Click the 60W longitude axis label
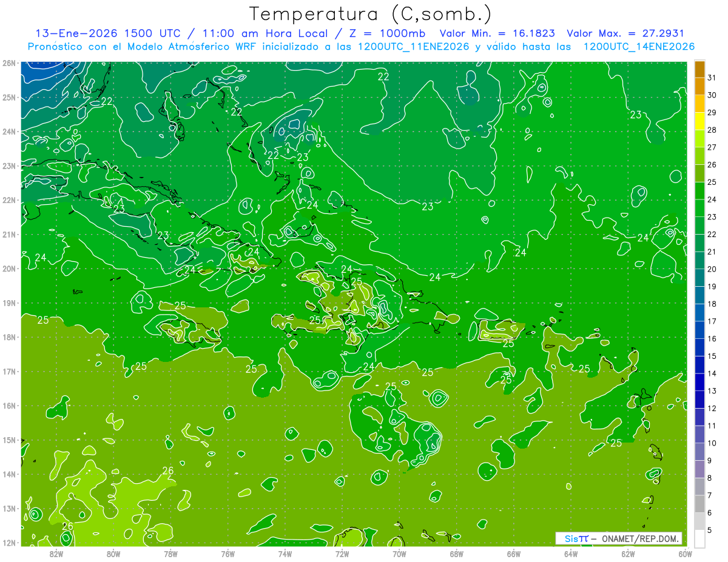 point(684,554)
